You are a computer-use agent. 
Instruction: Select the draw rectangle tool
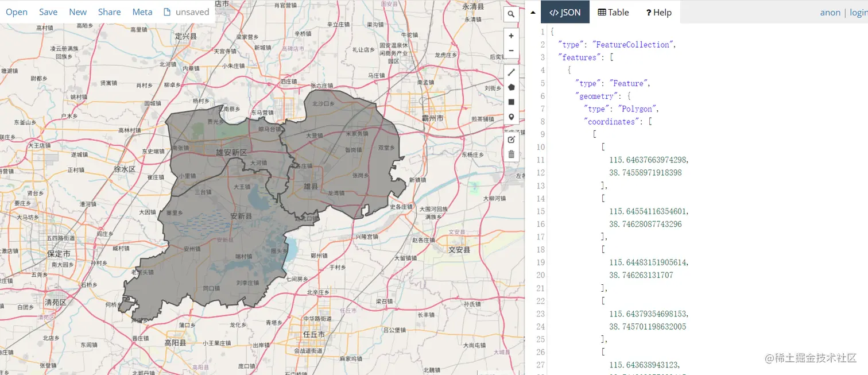[511, 102]
